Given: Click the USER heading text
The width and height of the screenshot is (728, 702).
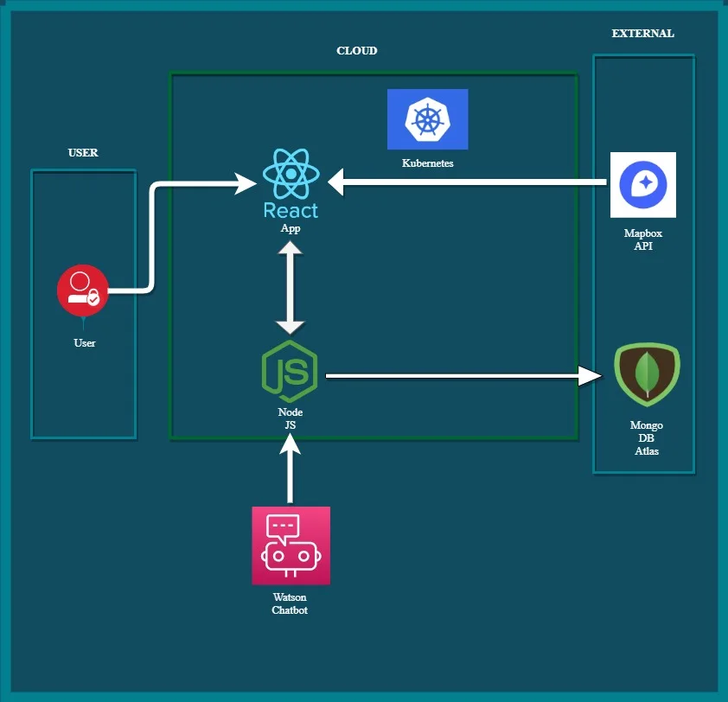Looking at the screenshot, I should point(83,153).
